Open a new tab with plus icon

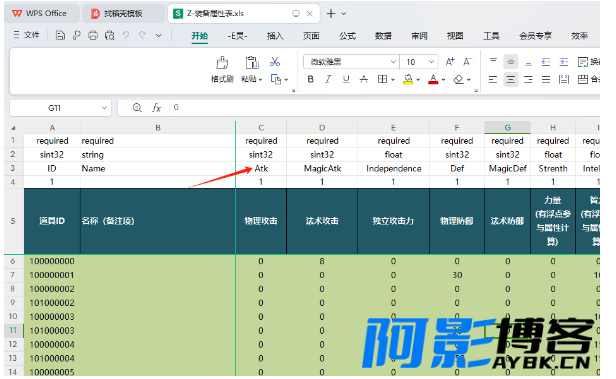point(331,13)
